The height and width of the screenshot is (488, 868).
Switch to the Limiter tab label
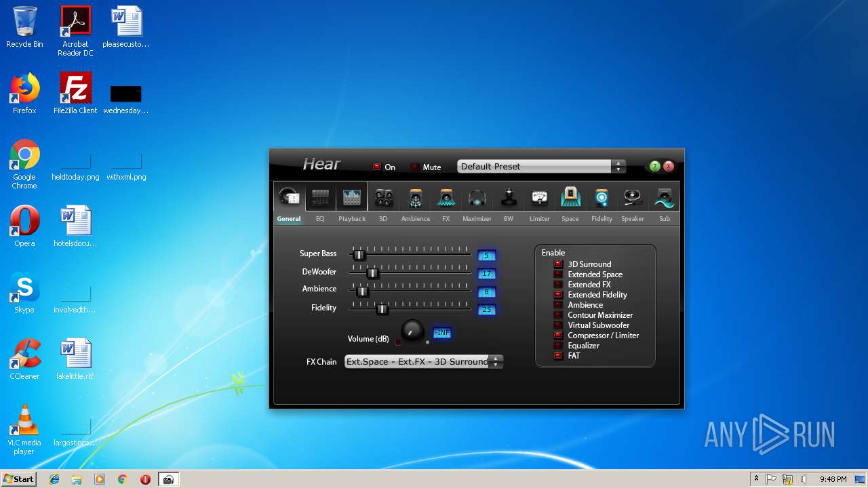[539, 219]
